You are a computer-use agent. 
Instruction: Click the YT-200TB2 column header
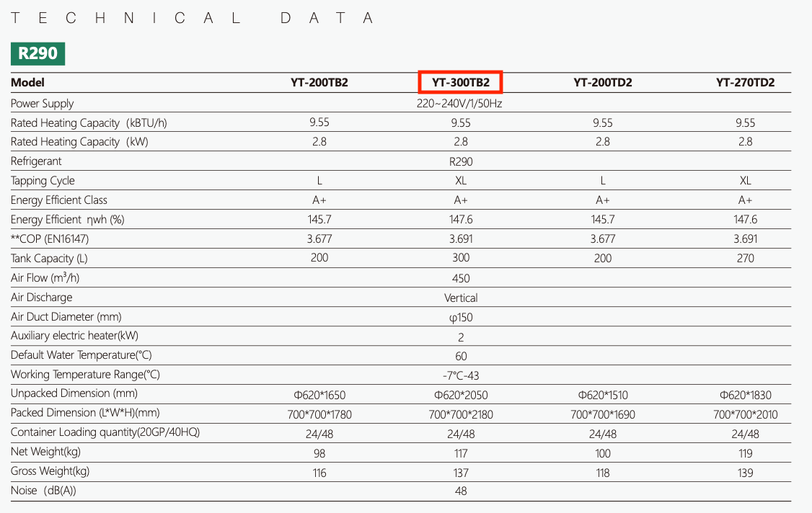319,82
